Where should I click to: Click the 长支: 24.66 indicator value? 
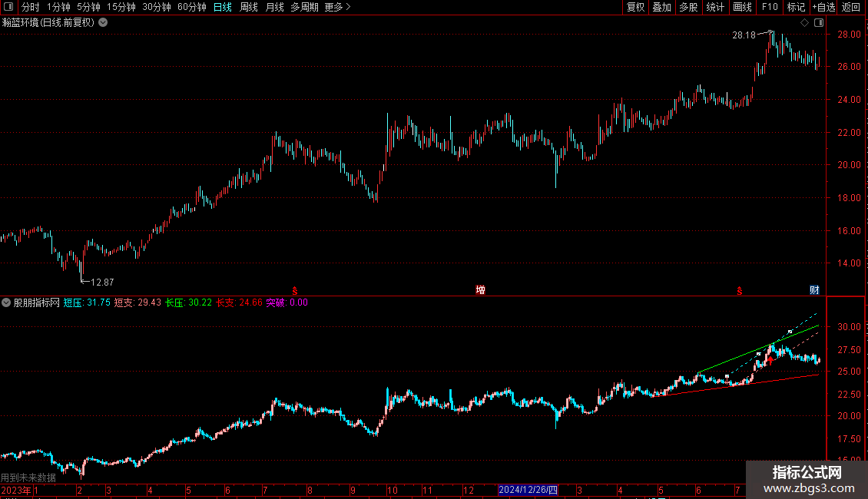click(239, 302)
